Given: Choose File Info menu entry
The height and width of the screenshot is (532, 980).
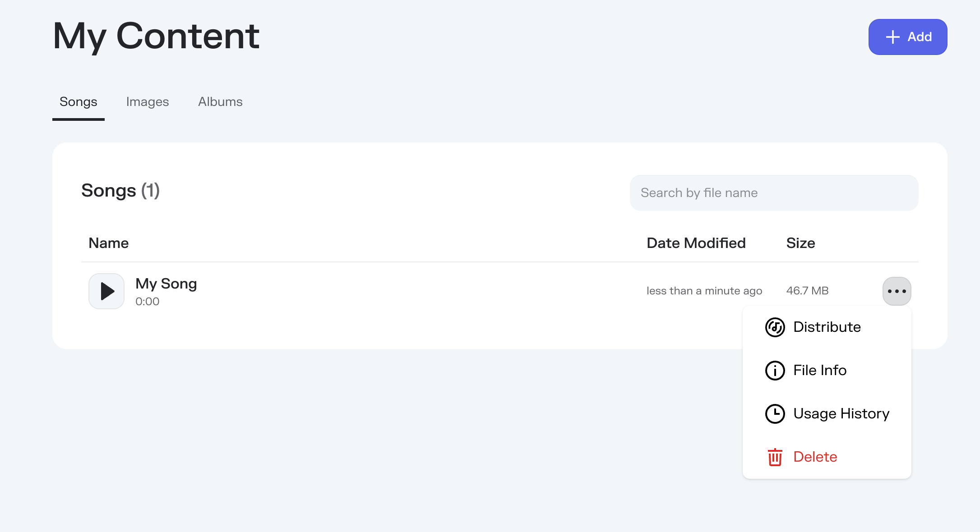Looking at the screenshot, I should point(827,371).
